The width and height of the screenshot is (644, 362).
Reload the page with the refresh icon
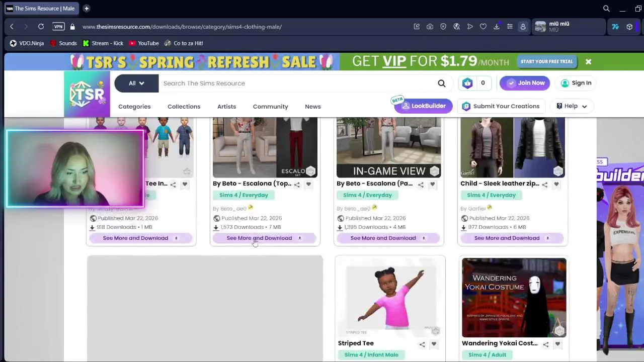click(41, 27)
